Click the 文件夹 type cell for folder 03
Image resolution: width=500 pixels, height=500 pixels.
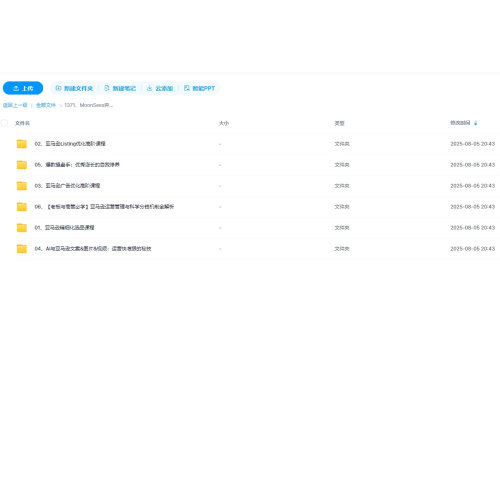pyautogui.click(x=342, y=186)
